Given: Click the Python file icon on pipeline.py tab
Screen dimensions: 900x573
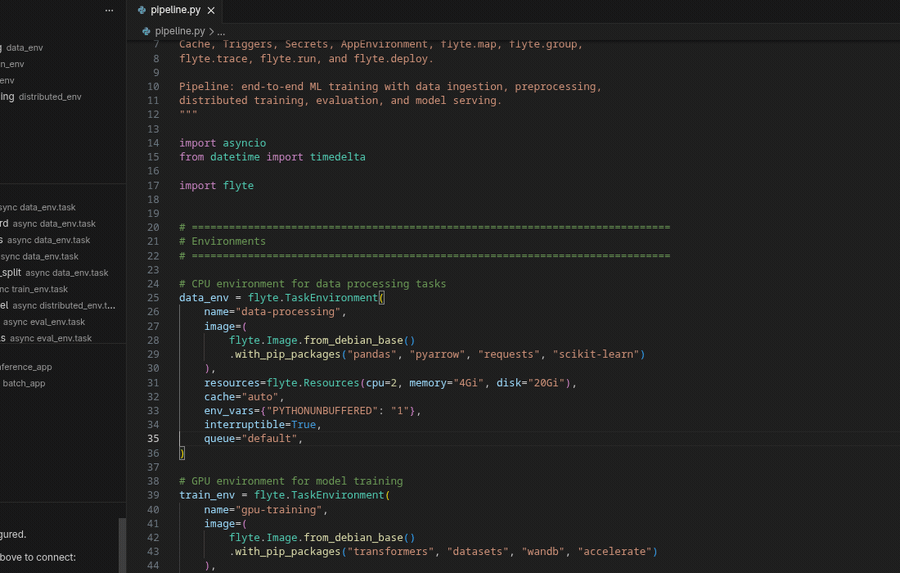Looking at the screenshot, I should [142, 10].
